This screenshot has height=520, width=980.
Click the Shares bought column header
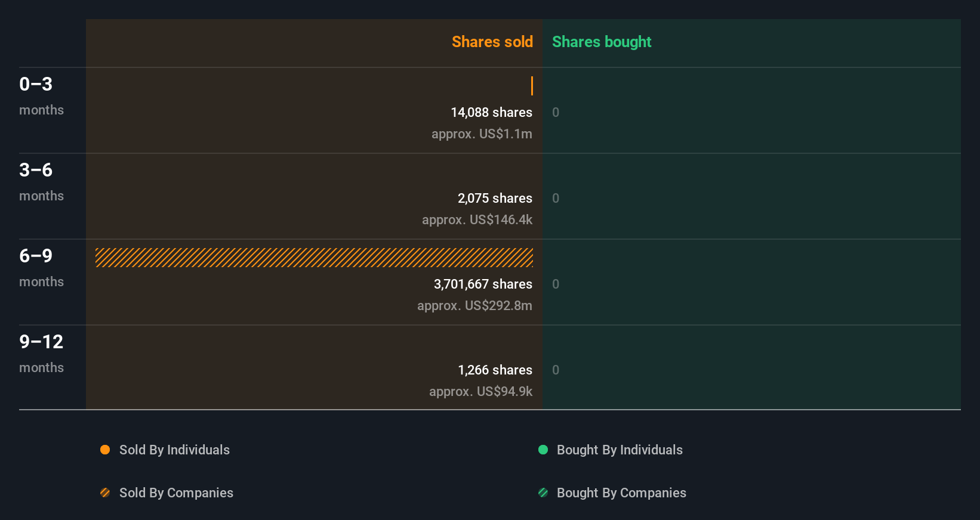[x=602, y=42]
